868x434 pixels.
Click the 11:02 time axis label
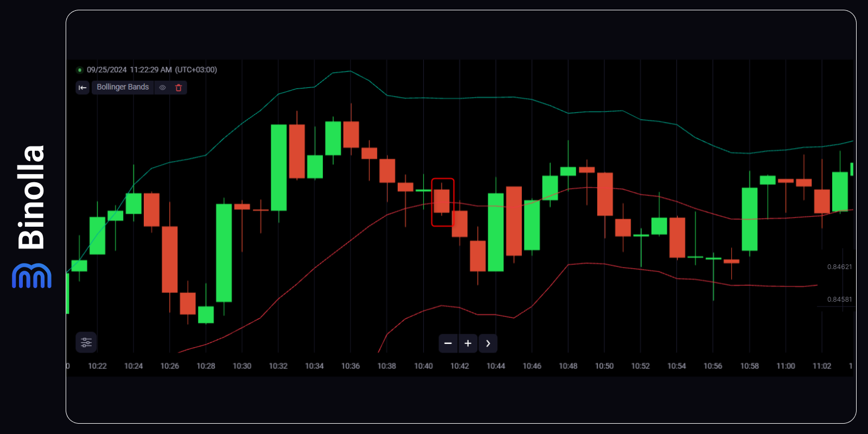coord(822,366)
